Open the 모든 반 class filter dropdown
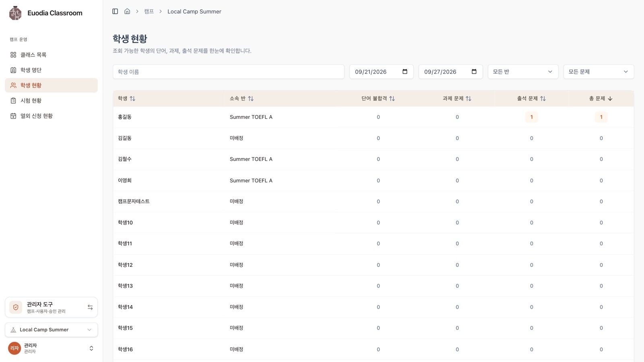Viewport: 644px width, 362px height. (523, 72)
